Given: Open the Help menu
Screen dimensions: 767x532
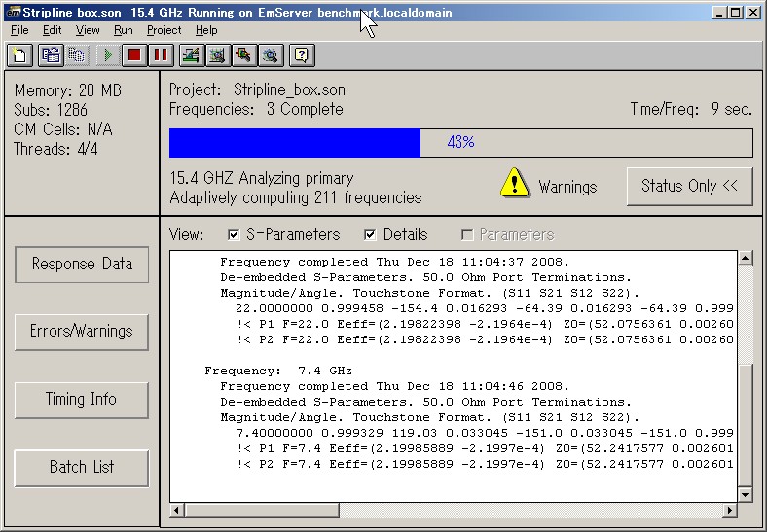Looking at the screenshot, I should click(x=206, y=30).
